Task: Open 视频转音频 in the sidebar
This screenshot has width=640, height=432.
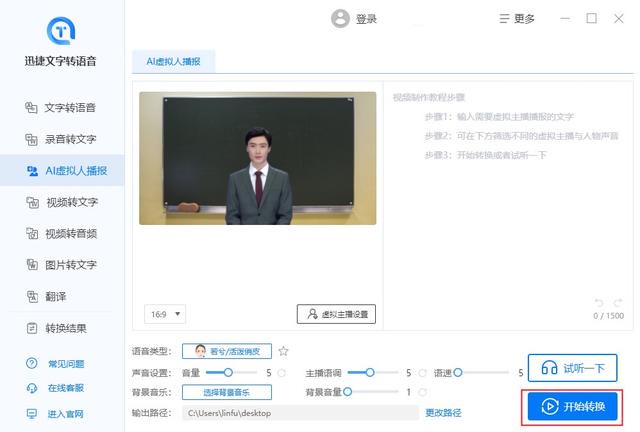Action: [x=62, y=233]
